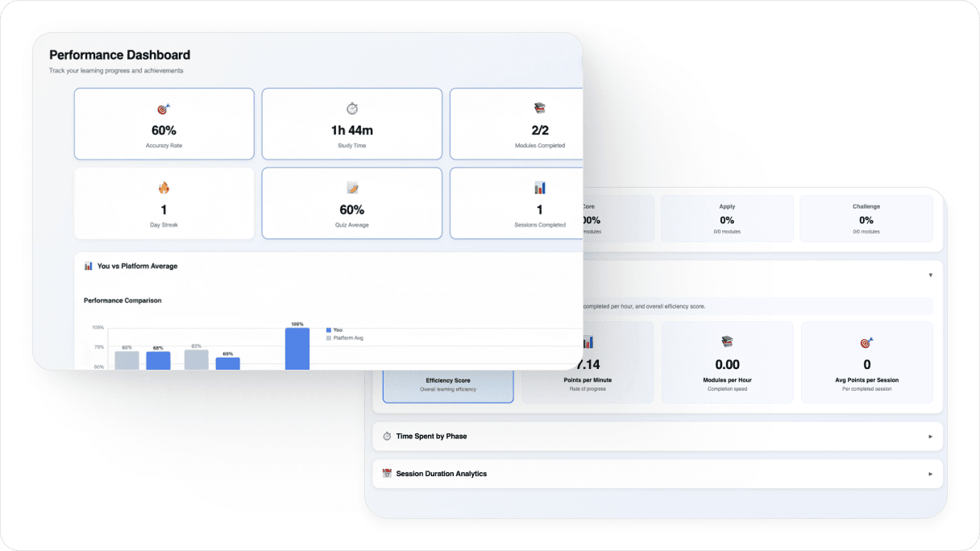Screen dimensions: 980x551
Task: Select the Completion speed caption
Action: (727, 389)
